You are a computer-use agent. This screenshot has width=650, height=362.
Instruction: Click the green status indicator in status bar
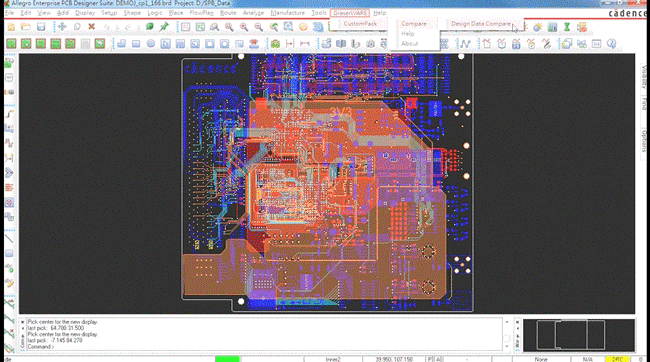[x=227, y=359]
